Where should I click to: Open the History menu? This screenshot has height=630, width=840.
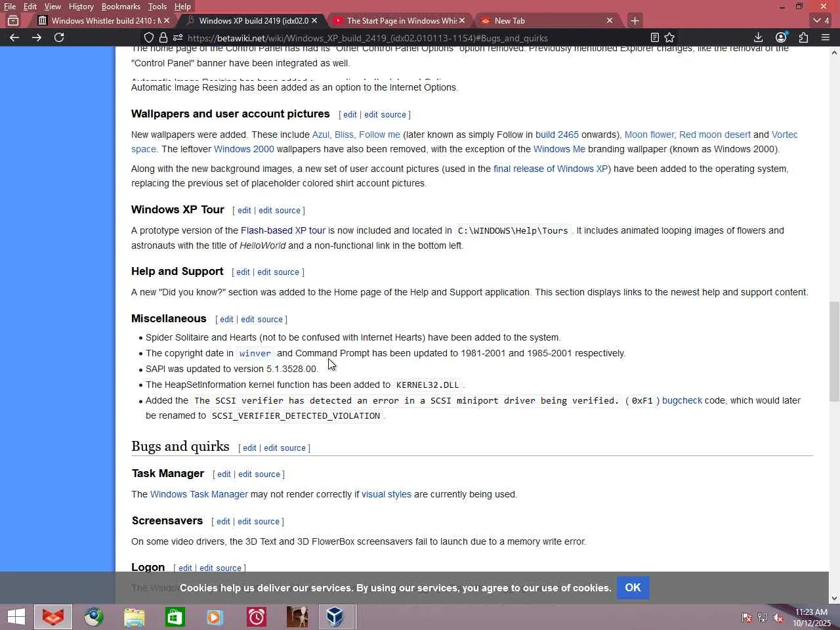pos(81,7)
